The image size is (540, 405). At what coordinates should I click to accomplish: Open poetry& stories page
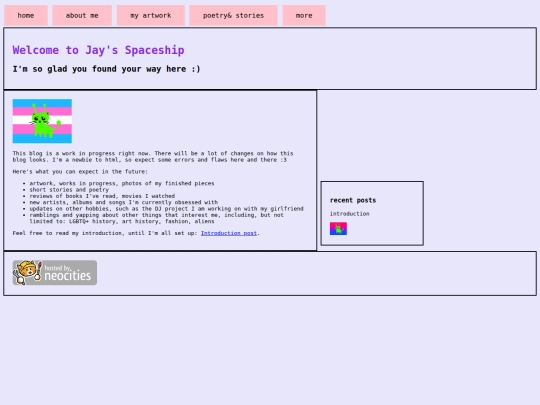(x=233, y=15)
